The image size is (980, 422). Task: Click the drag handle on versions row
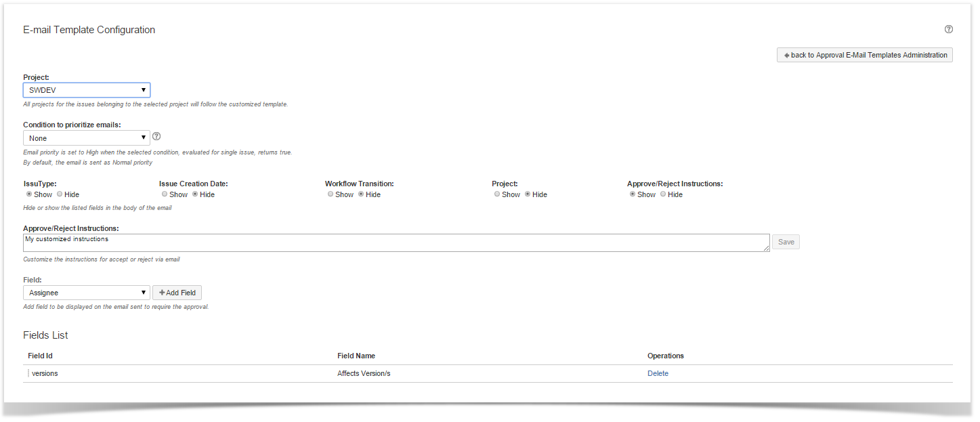pyautogui.click(x=28, y=373)
